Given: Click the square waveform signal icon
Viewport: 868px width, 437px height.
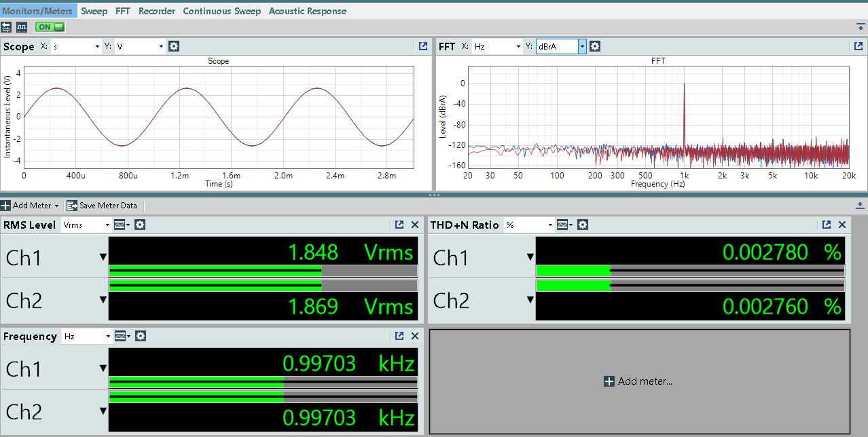Looking at the screenshot, I should coord(22,27).
